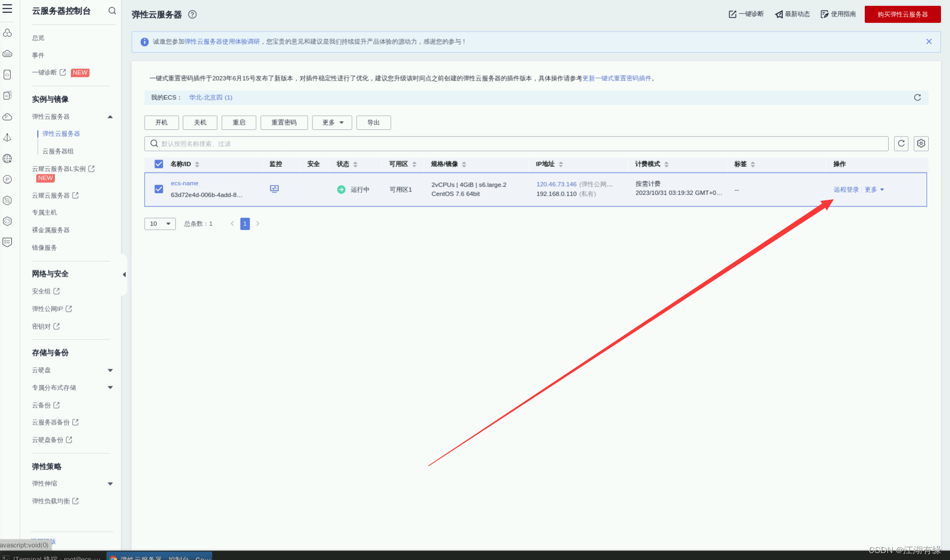Uncheck the ecs-name row checkbox

(x=159, y=189)
